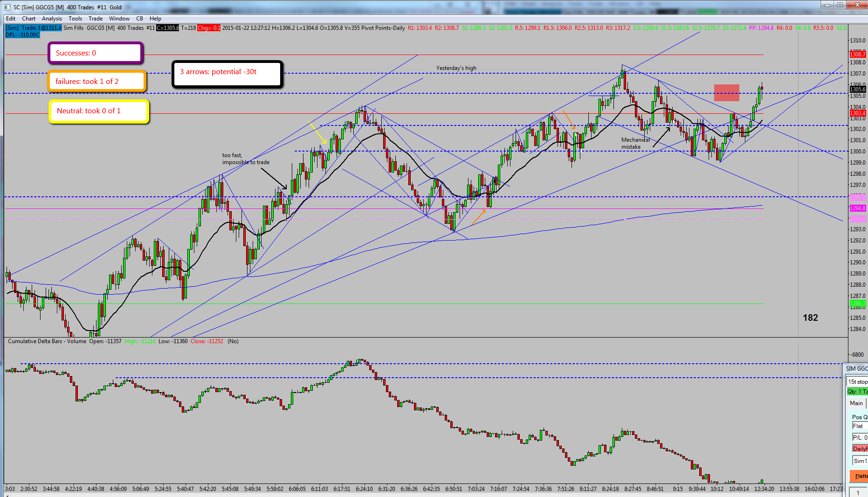
Task: Click the 'R1: 1303.4' pivot value
Action: click(420, 28)
